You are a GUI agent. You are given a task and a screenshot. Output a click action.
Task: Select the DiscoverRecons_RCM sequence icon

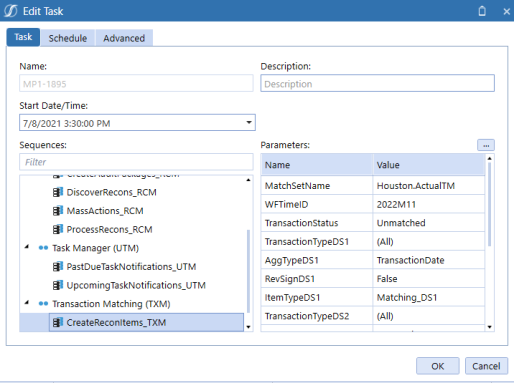coord(58,192)
